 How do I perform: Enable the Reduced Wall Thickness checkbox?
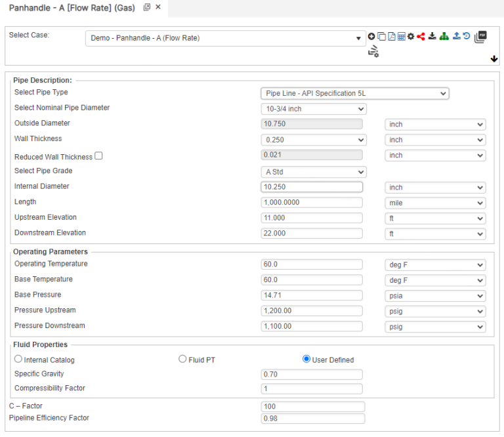pos(98,156)
